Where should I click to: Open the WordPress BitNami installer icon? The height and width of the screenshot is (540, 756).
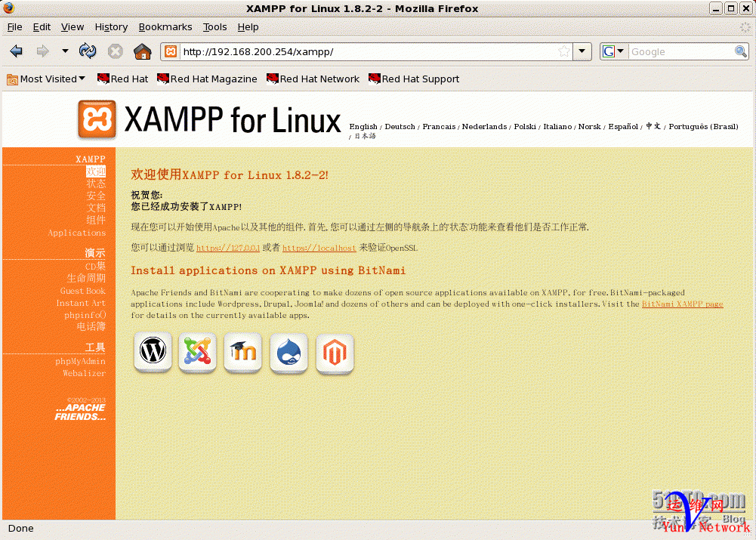[x=153, y=352]
